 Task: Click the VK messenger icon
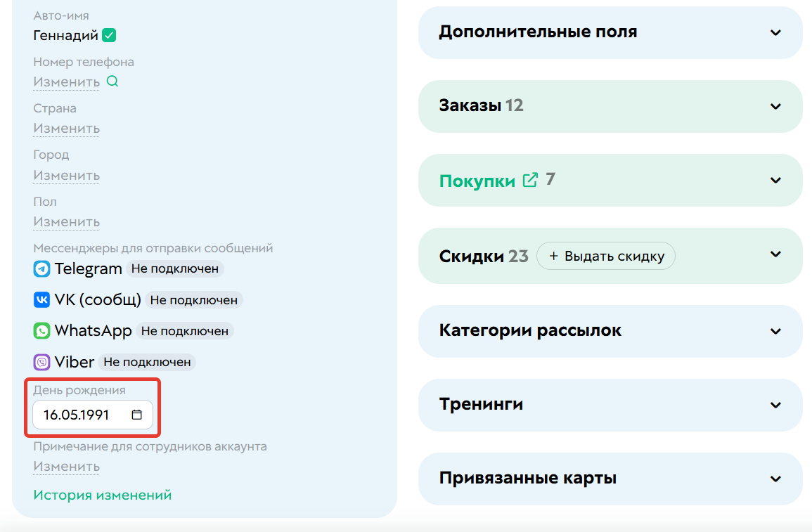pyautogui.click(x=40, y=299)
